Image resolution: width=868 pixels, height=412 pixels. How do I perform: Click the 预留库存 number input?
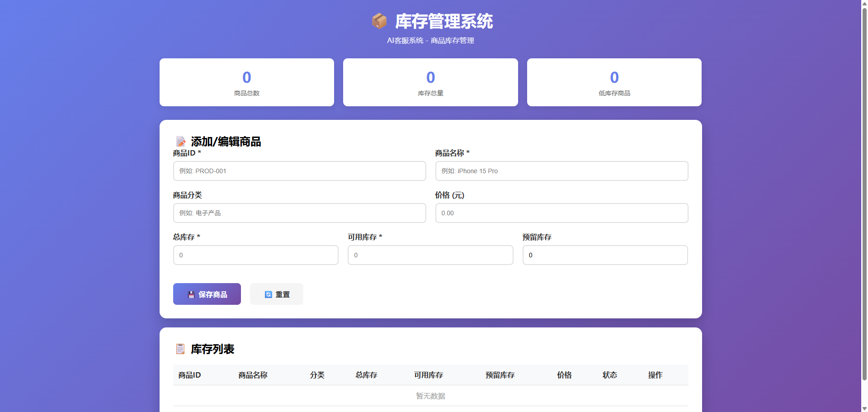[x=605, y=255]
